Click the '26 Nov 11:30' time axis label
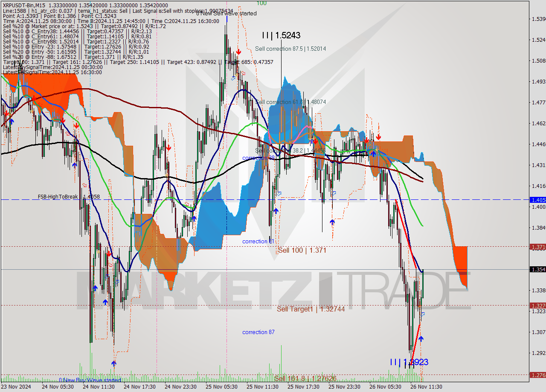Image resolution: width=546 pixels, height=392 pixels. (x=426, y=387)
